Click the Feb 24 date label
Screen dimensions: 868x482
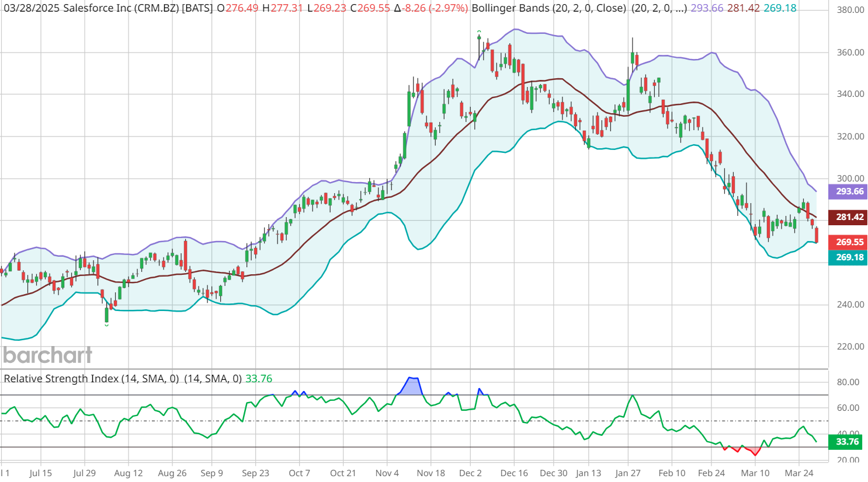(x=711, y=473)
